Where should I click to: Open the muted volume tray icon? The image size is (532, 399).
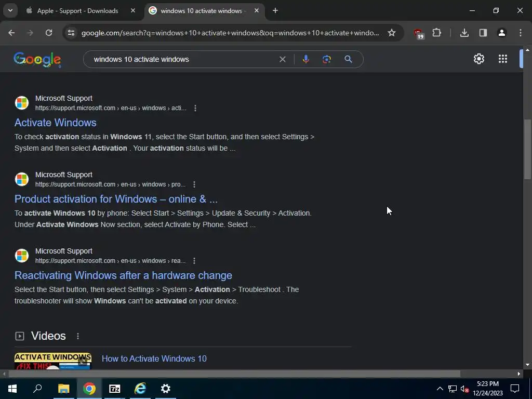coord(464,389)
